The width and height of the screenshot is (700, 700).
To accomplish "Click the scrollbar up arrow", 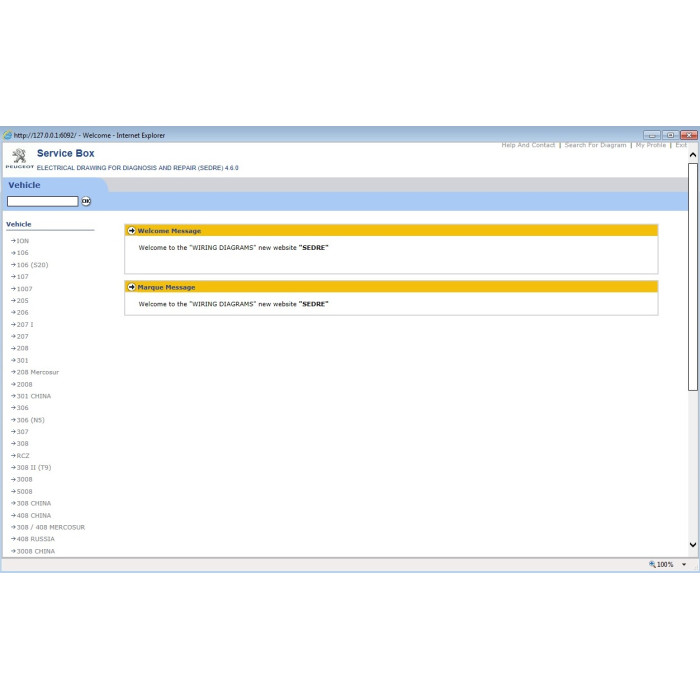I will click(693, 155).
